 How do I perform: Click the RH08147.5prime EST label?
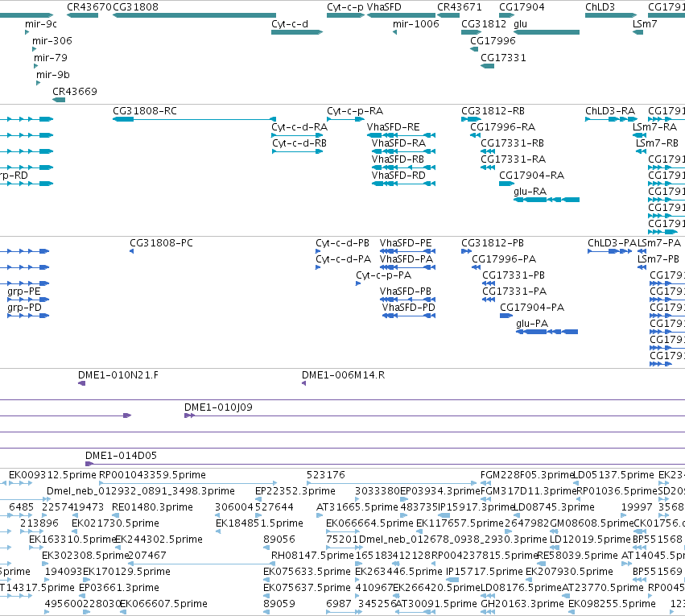pos(312,556)
